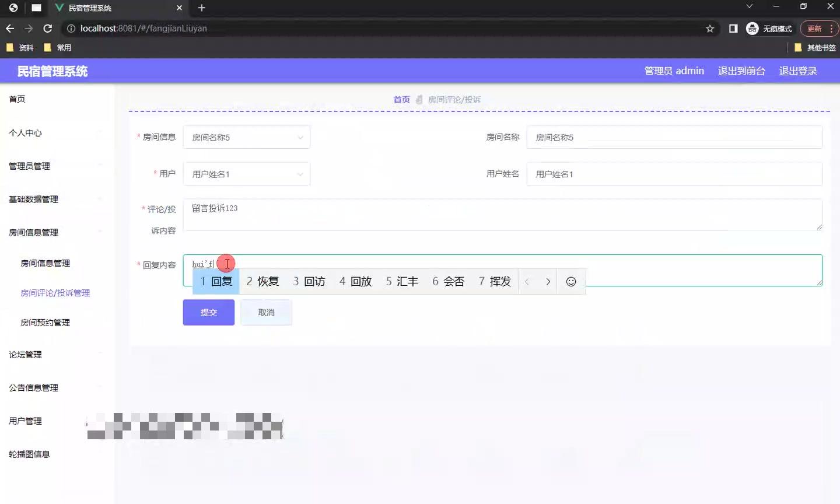This screenshot has width=840, height=504.
Task: Close the 民宿管理系统 browser tab
Action: tap(179, 8)
